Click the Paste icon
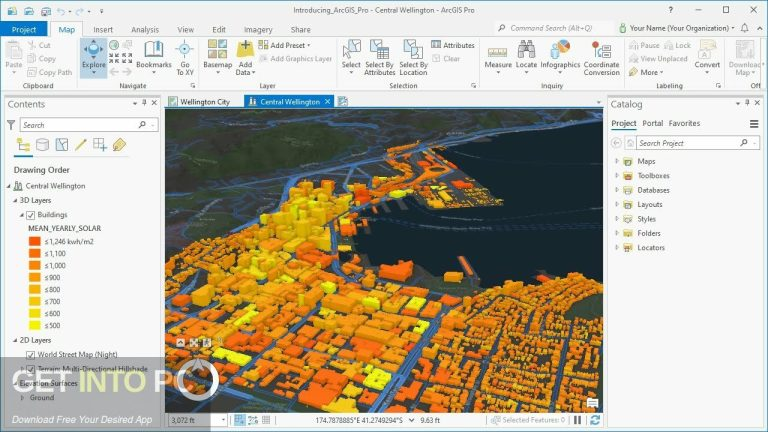 (x=14, y=50)
